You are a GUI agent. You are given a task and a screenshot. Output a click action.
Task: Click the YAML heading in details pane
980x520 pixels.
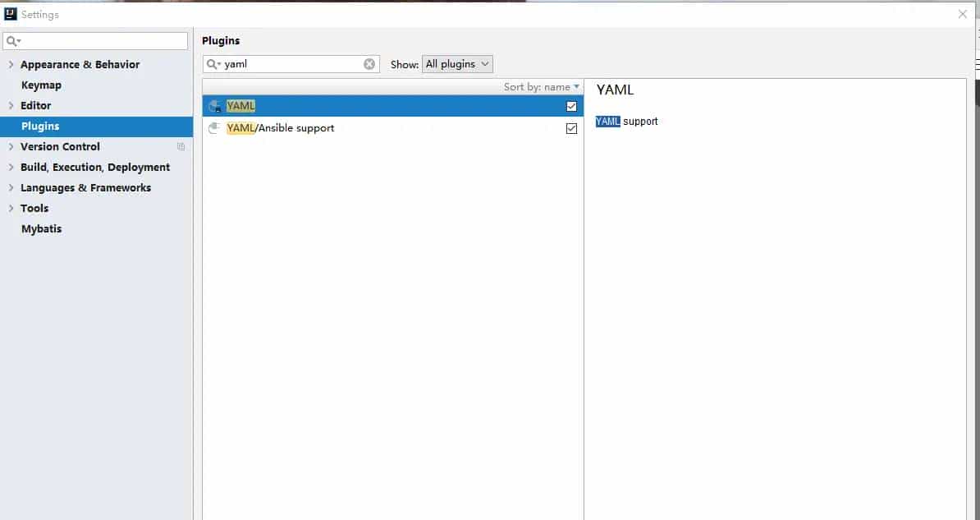coord(615,90)
